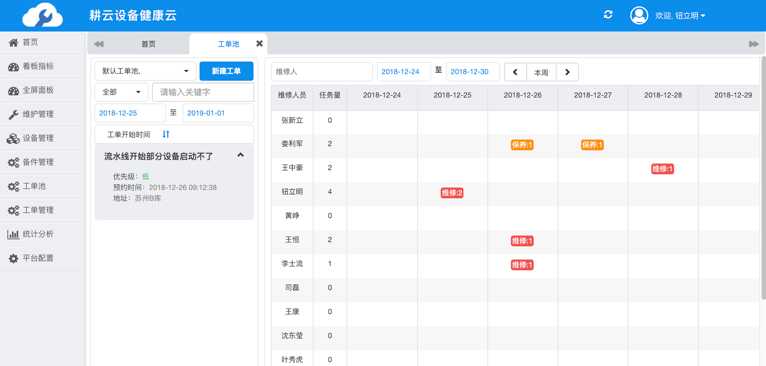Viewport: 766px width, 366px height.
Task: Click the 任务量 column header
Action: pos(330,95)
